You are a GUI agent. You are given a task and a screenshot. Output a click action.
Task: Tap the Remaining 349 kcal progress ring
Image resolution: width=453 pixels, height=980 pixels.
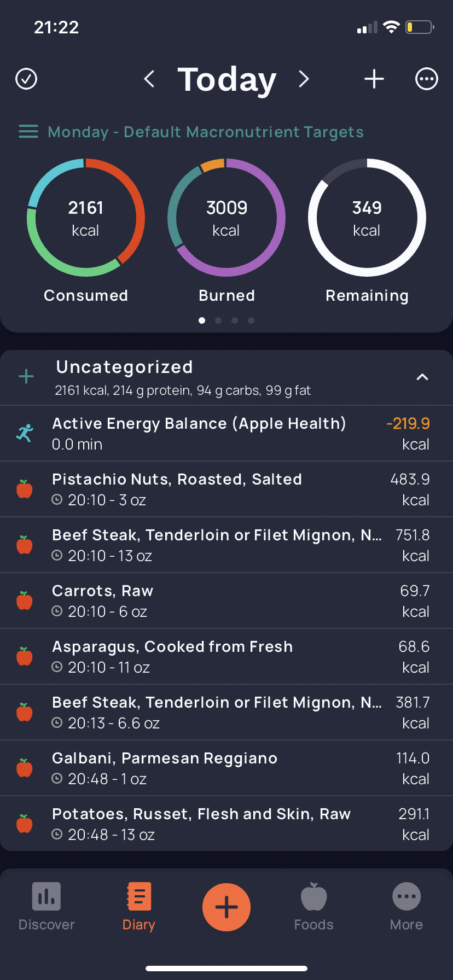click(367, 218)
